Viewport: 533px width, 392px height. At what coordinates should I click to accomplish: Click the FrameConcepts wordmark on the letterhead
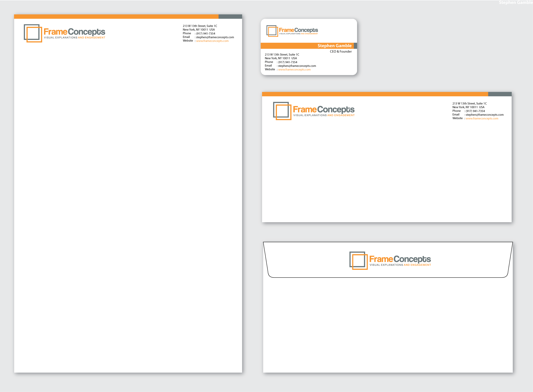coord(74,32)
